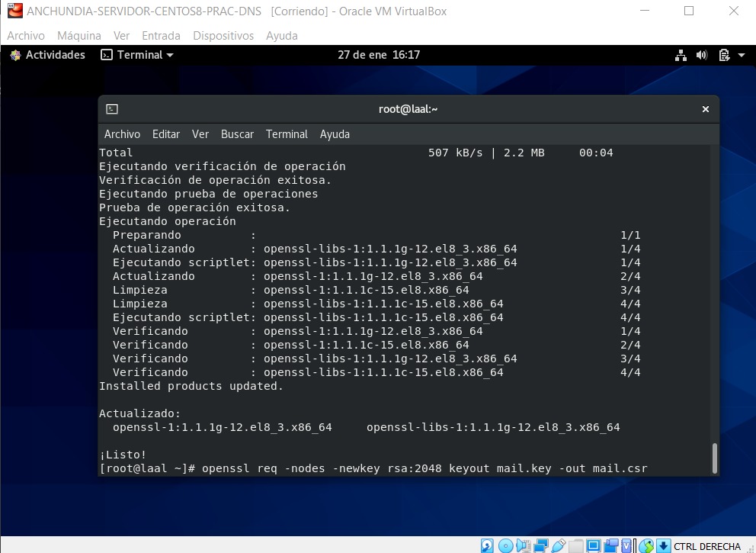Click the network adapters status icon
Image resolution: width=756 pixels, height=553 pixels.
pyautogui.click(x=541, y=546)
